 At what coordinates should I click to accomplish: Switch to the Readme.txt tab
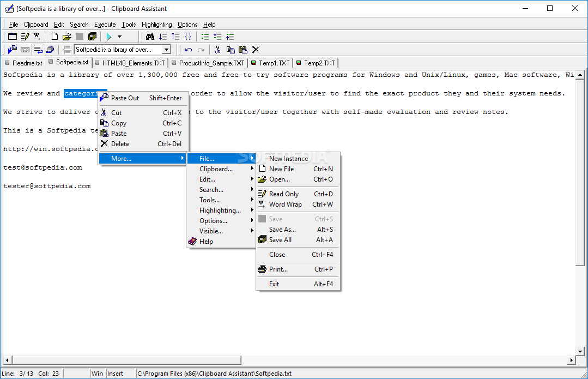click(x=23, y=63)
